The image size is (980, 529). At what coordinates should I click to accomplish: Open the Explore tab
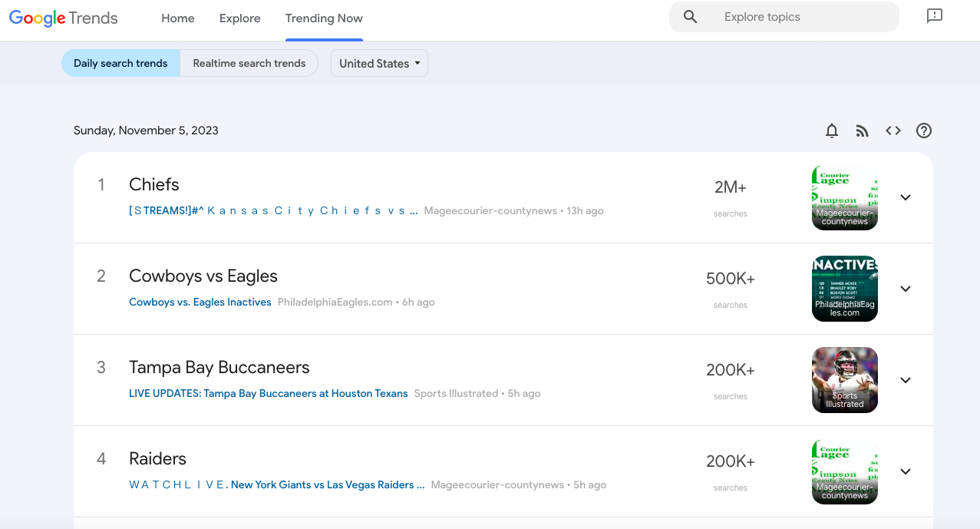pos(240,18)
